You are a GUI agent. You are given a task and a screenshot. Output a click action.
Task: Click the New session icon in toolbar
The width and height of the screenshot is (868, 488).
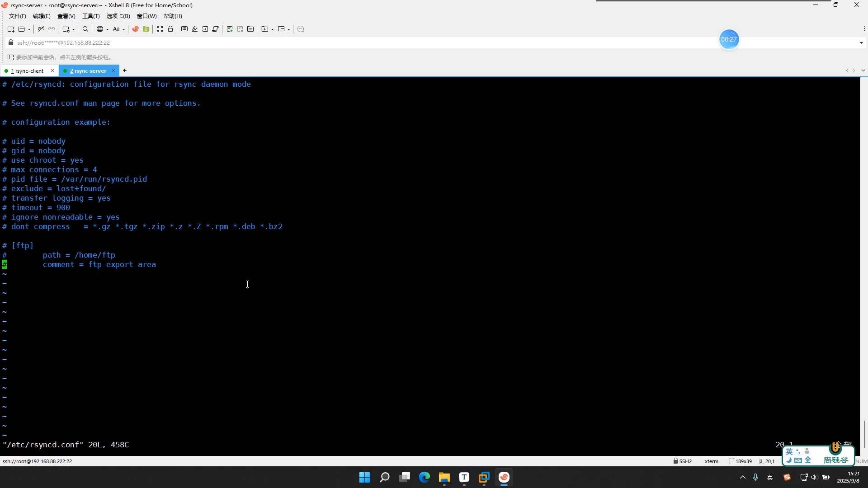tap(11, 29)
